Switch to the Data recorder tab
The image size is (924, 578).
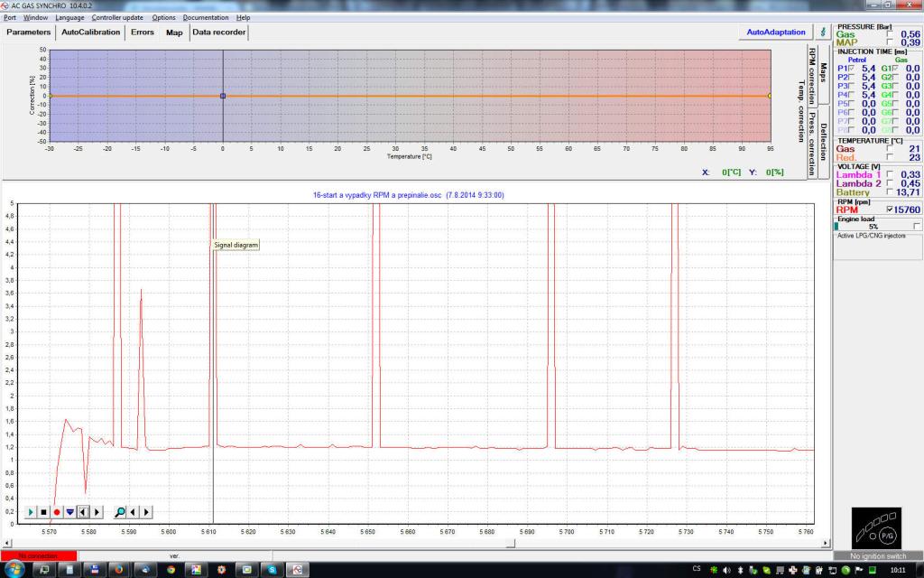218,32
